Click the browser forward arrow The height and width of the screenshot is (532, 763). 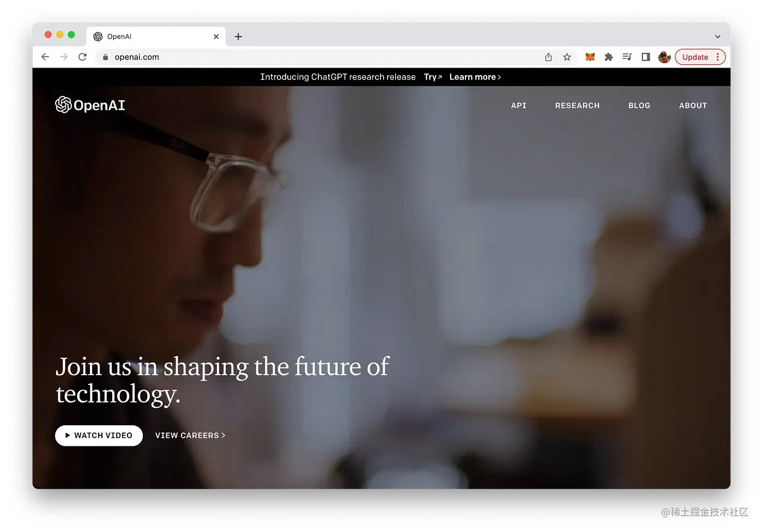click(64, 57)
